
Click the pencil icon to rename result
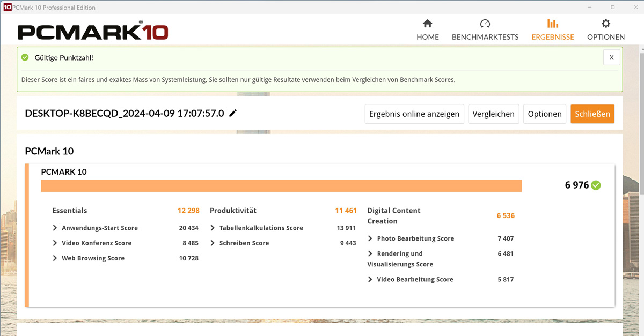[x=233, y=113]
